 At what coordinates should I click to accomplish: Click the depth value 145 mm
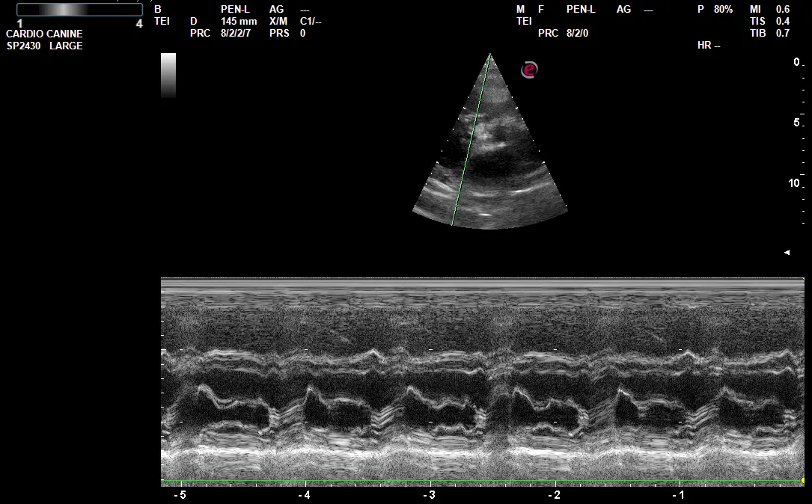[239, 22]
